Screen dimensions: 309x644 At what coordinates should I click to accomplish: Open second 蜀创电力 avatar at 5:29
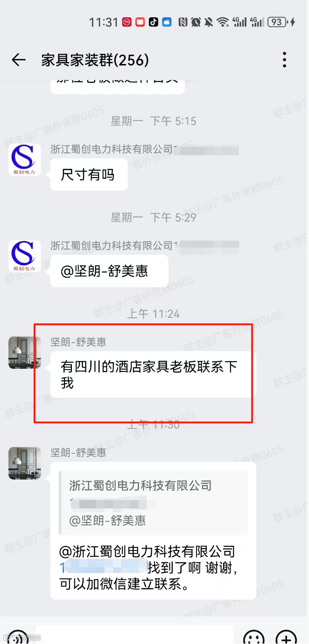pyautogui.click(x=25, y=256)
